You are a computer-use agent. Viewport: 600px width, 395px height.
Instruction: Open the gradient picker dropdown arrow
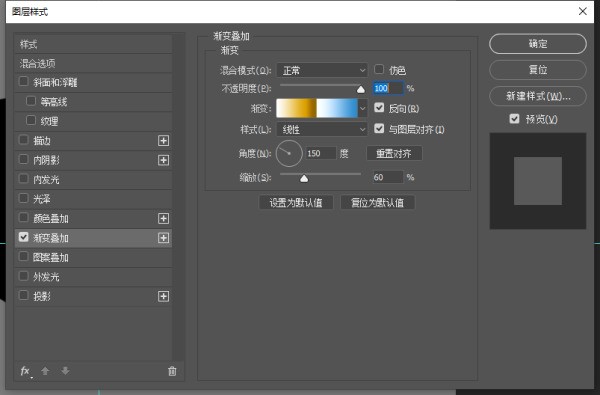click(362, 108)
